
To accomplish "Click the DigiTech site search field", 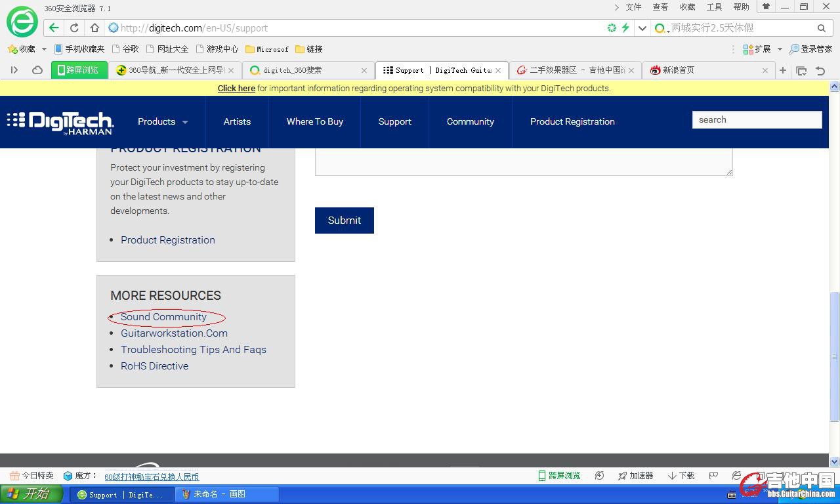I will click(757, 119).
